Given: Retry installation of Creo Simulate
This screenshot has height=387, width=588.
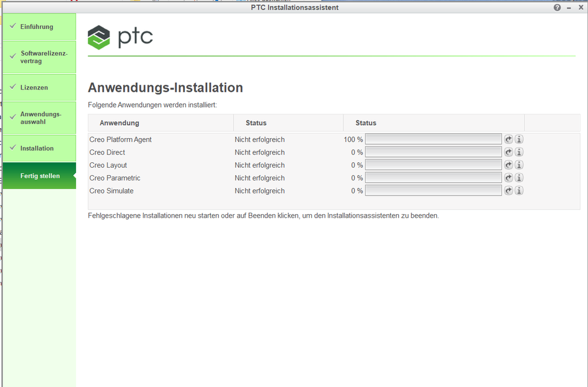Looking at the screenshot, I should 509,191.
